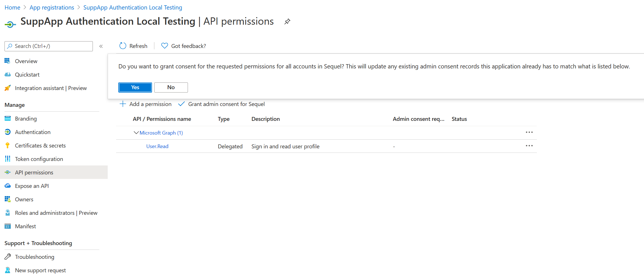644x279 pixels.
Task: Click the app icon next to the page title
Action: (10, 25)
